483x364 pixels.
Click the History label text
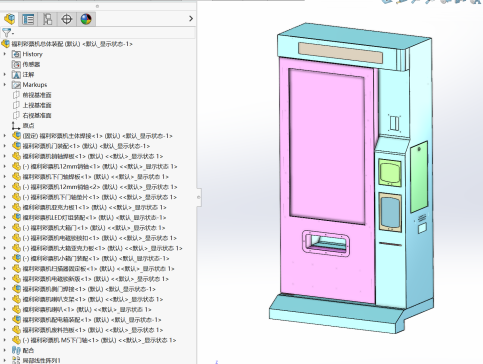coord(32,54)
